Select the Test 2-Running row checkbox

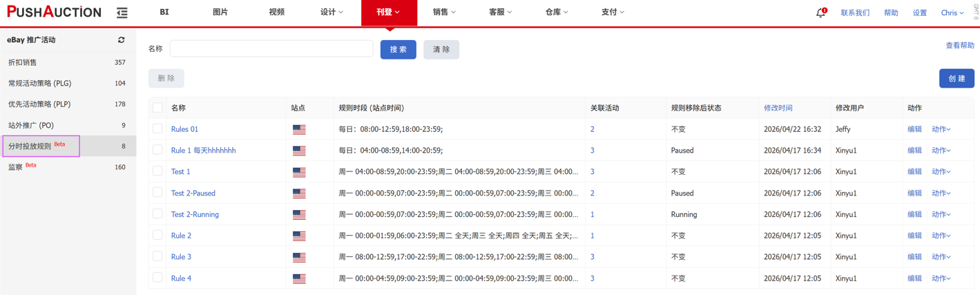pyautogui.click(x=157, y=214)
